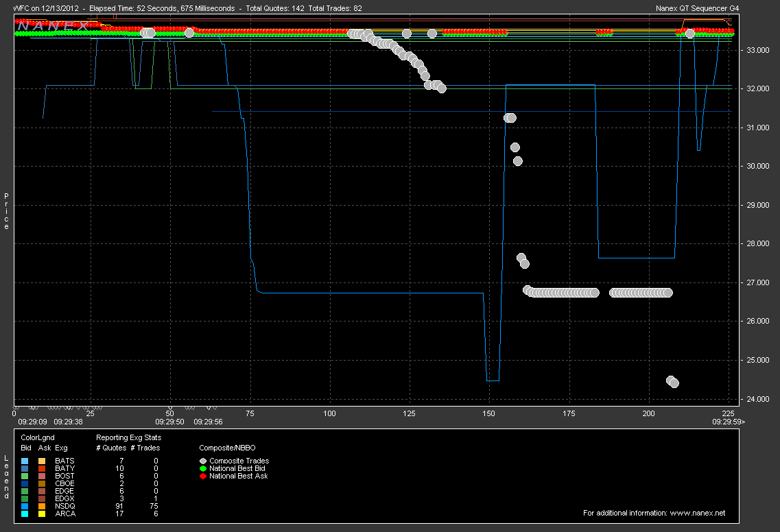The height and width of the screenshot is (532, 780).
Task: Select the BATY bid color swatch
Action: click(25, 468)
